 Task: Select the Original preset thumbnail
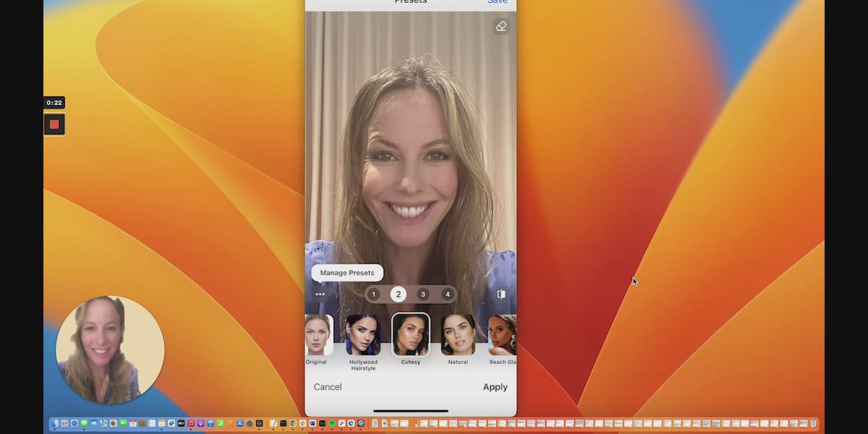316,335
